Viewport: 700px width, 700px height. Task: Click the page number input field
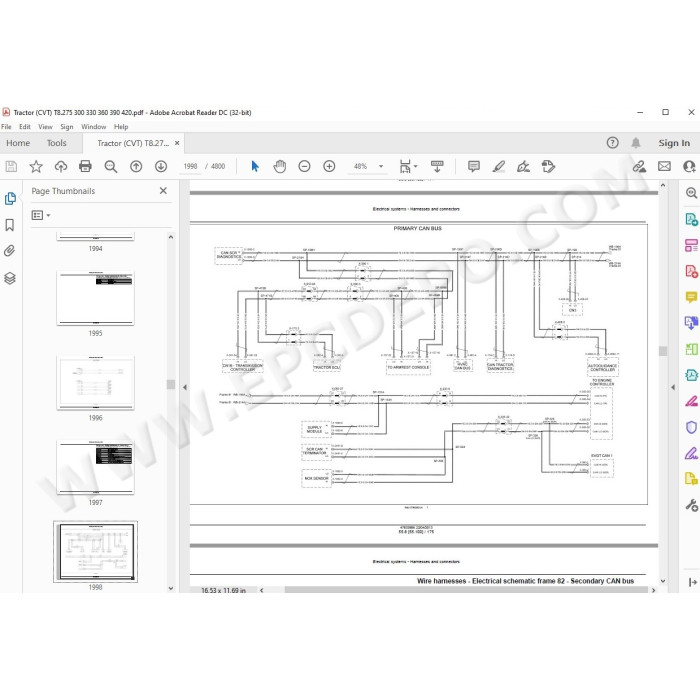tap(190, 167)
